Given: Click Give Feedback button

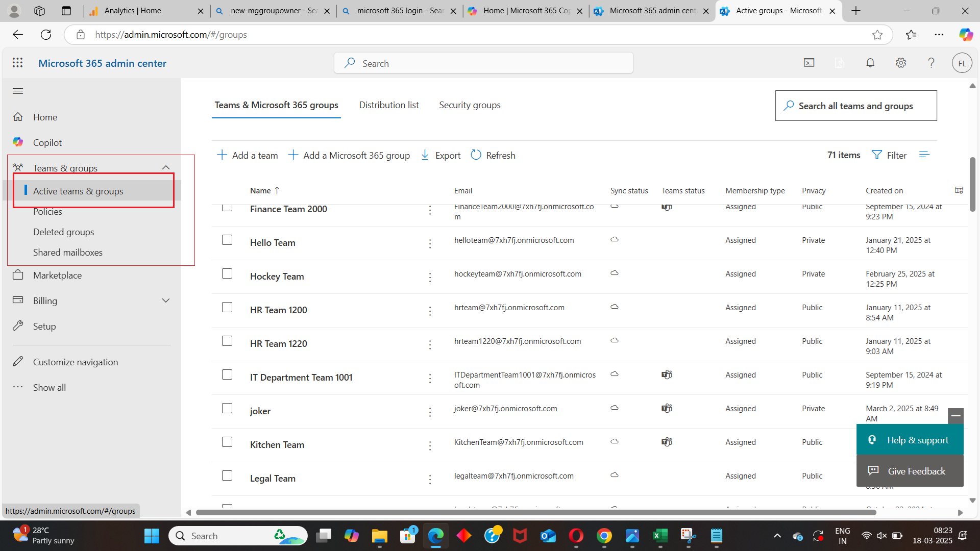Looking at the screenshot, I should [x=910, y=471].
